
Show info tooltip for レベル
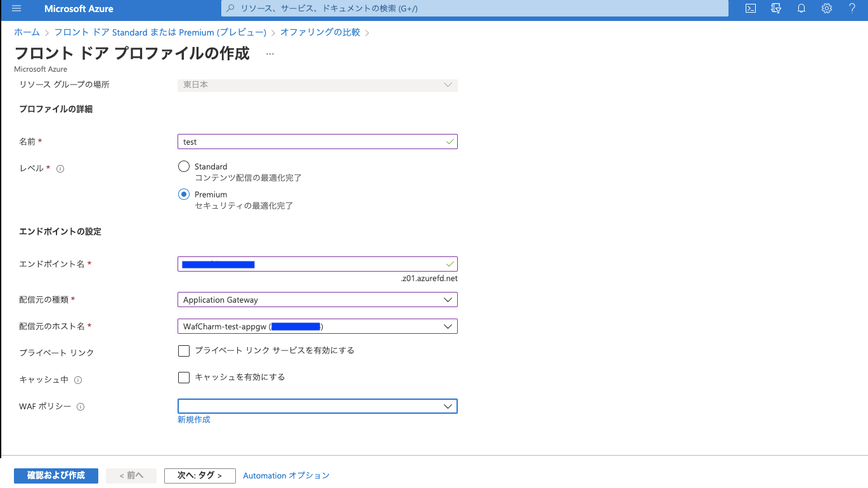click(x=60, y=169)
